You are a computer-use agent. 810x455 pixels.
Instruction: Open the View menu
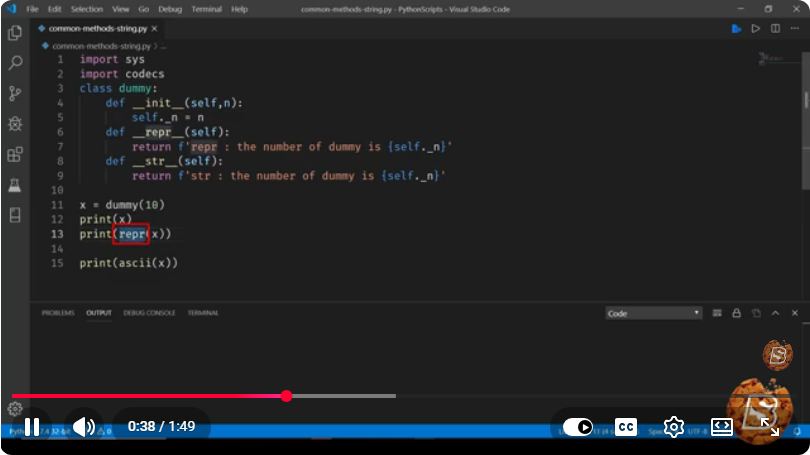click(x=120, y=9)
